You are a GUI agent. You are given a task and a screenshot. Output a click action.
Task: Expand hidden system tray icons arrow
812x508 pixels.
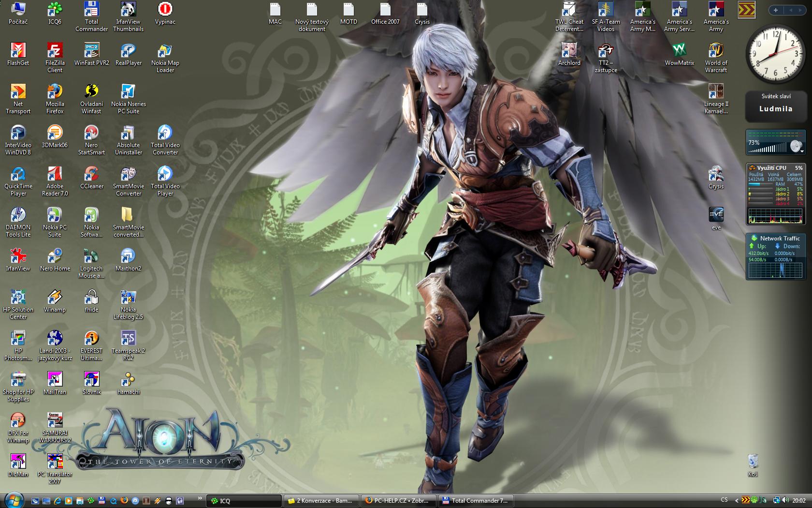737,501
